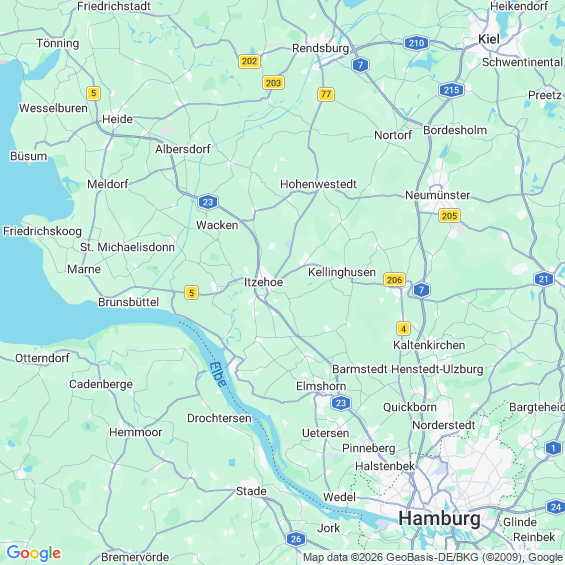Click the A 215 highway shield
This screenshot has height=565, width=565.
click(x=451, y=90)
